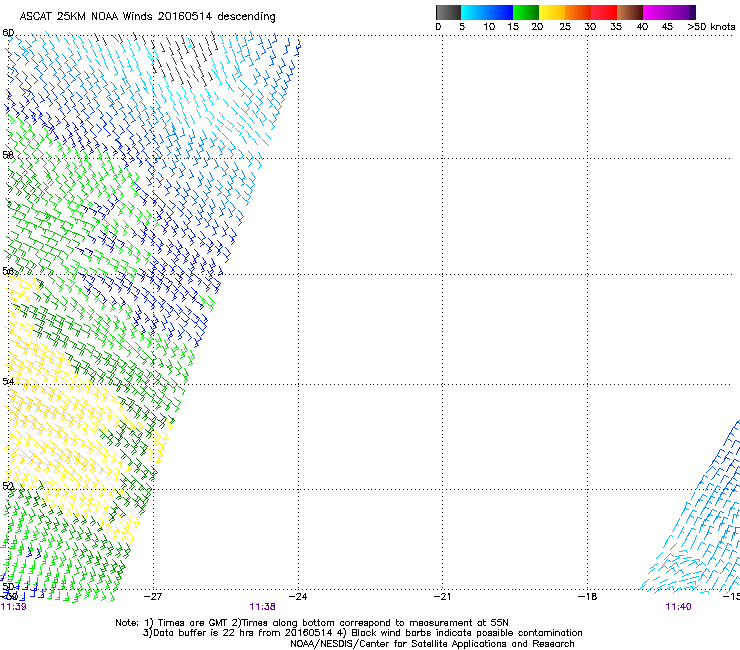Click the longitude label '-27'
Screen dimensions: 740x650
click(153, 597)
